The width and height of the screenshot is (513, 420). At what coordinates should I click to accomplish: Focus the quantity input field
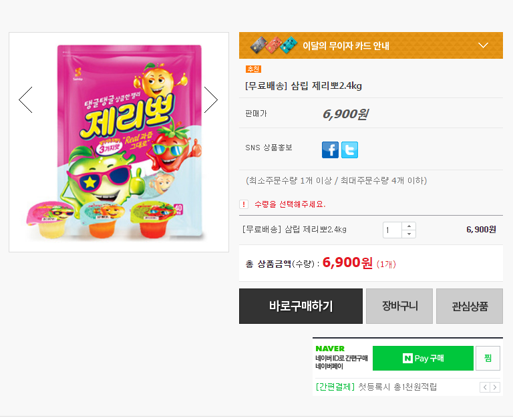tap(392, 230)
